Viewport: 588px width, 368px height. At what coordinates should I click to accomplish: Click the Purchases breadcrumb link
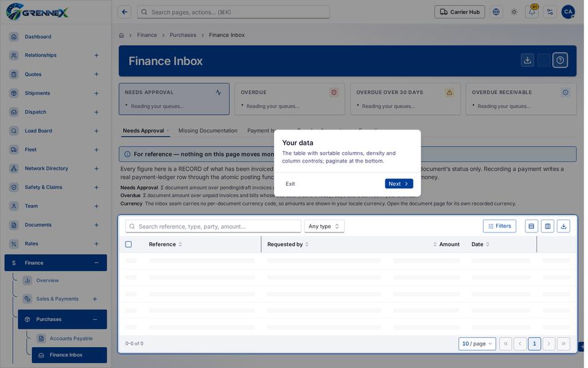coord(183,35)
